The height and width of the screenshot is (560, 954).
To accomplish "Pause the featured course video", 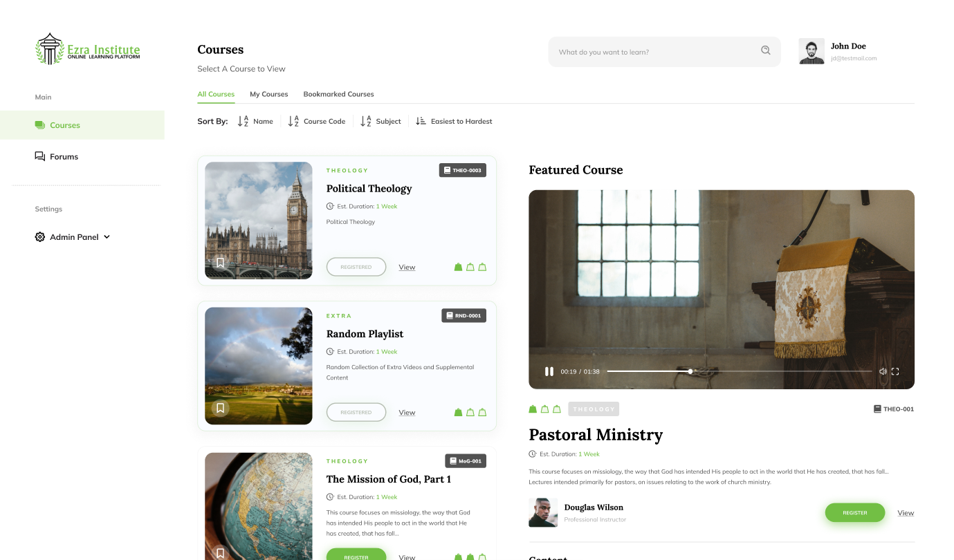I will point(549,371).
